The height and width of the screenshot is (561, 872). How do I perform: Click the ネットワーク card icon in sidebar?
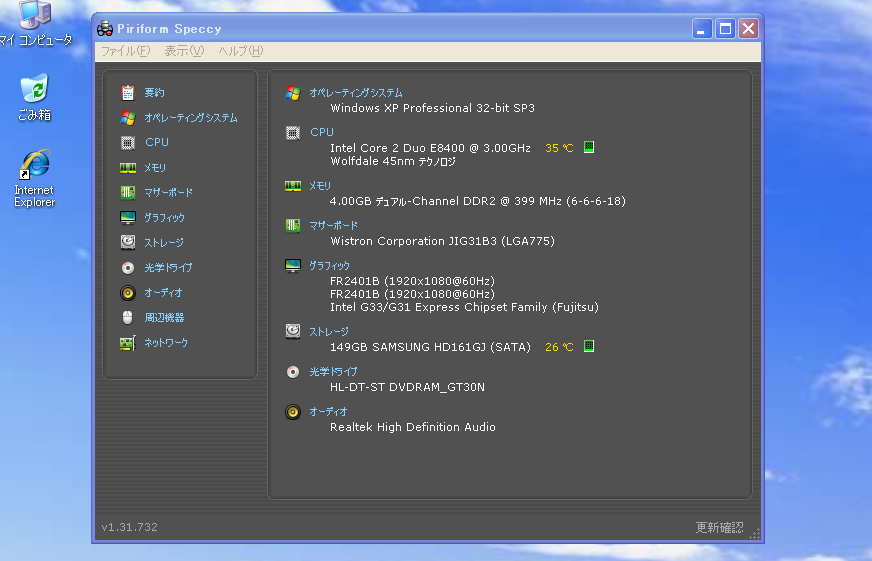click(128, 342)
